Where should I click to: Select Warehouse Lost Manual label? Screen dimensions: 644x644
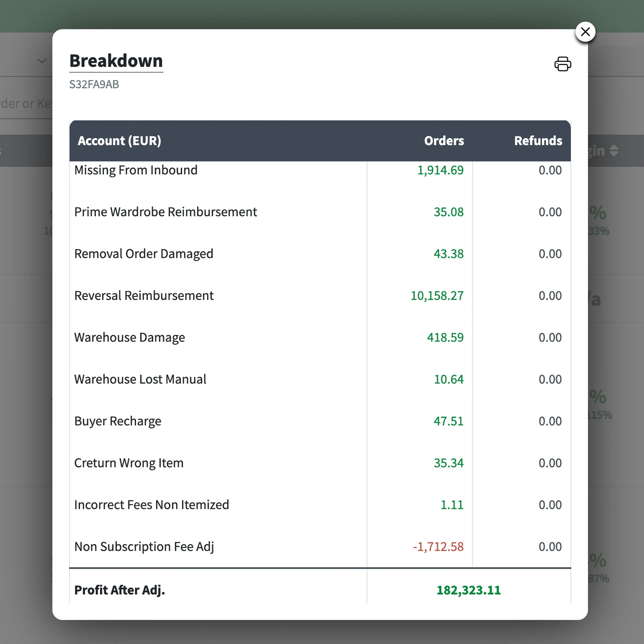coord(140,380)
